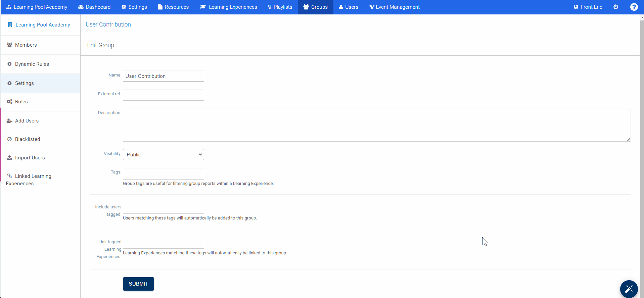
Task: Click the Include users tagged field
Action: 163,208
